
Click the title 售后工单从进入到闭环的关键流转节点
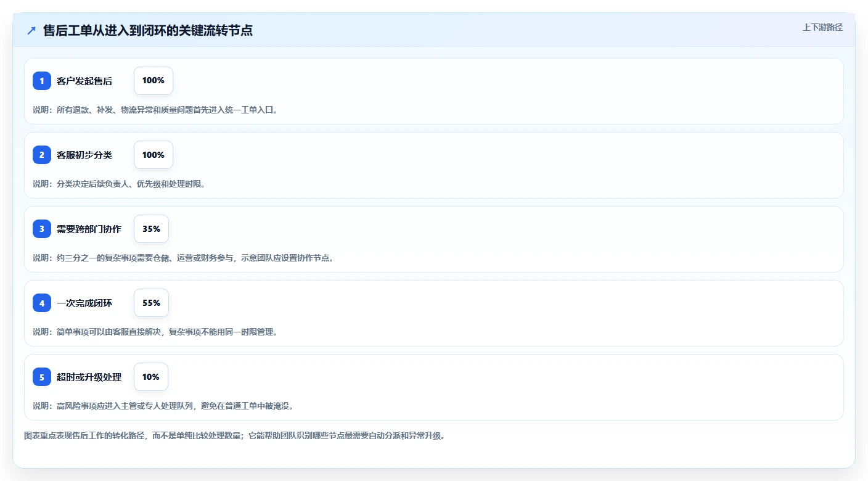click(x=148, y=30)
